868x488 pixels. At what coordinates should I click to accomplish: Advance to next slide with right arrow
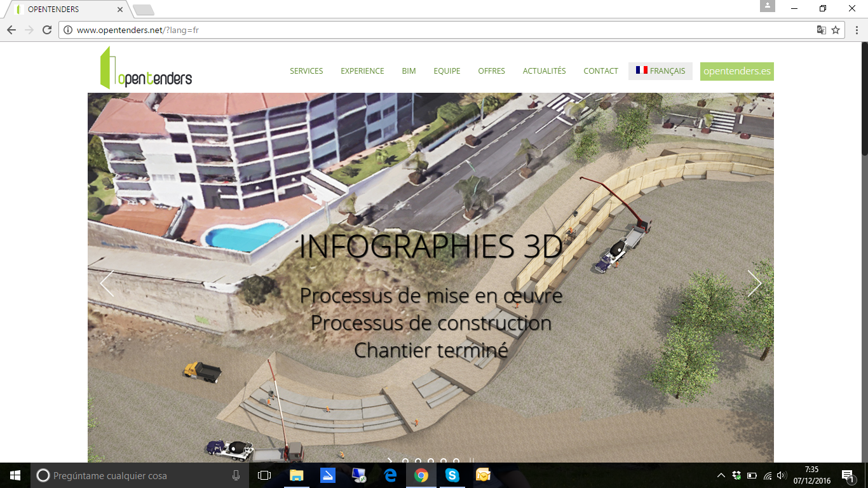(754, 283)
